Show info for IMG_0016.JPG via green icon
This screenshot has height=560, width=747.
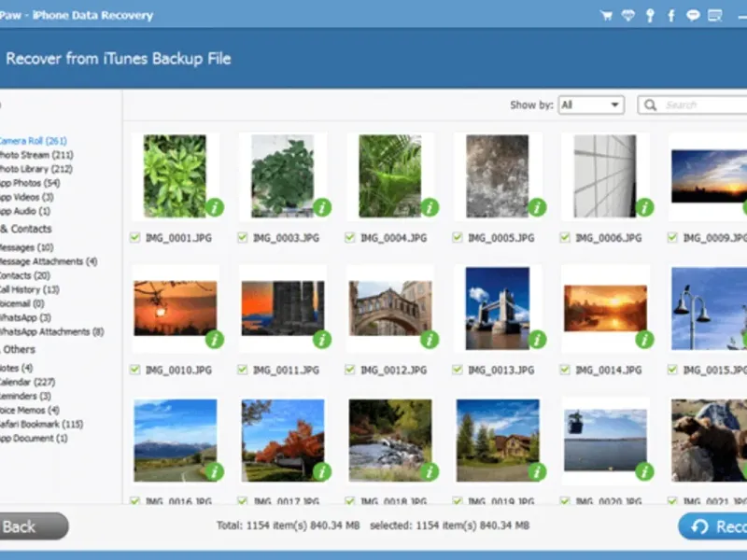tap(215, 472)
